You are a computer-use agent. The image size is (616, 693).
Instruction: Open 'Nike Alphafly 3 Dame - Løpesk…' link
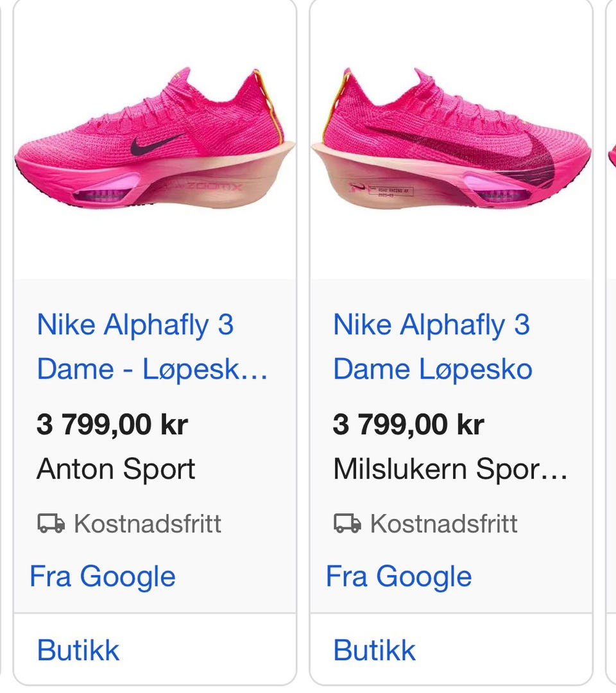(153, 347)
